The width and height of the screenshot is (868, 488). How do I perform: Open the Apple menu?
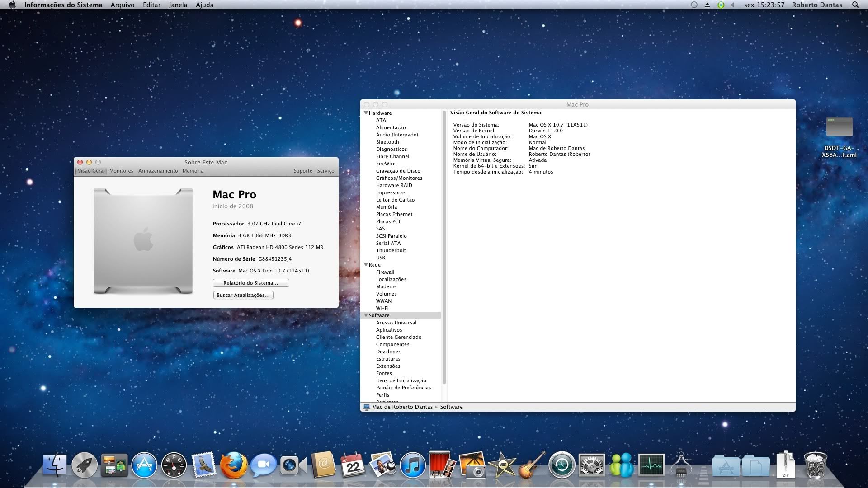12,5
